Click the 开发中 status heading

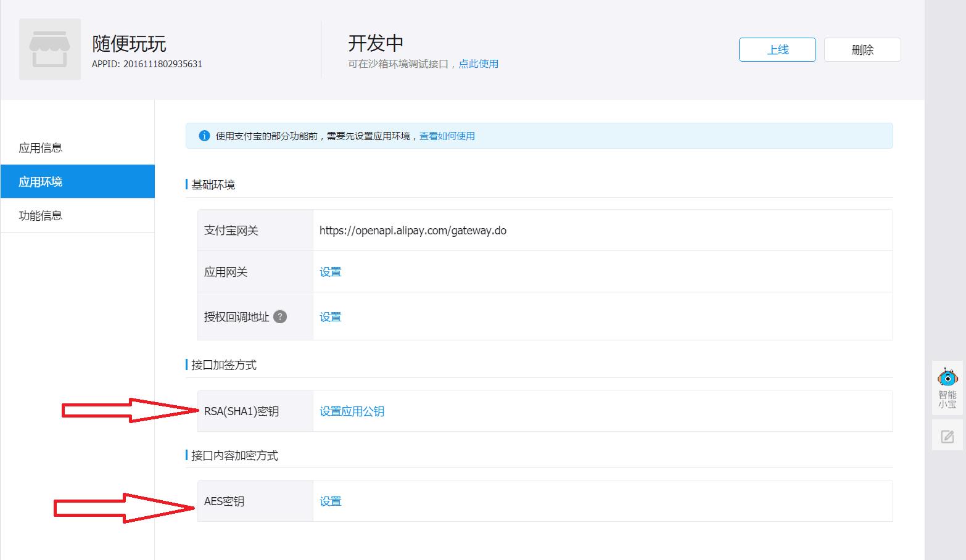pyautogui.click(x=376, y=43)
